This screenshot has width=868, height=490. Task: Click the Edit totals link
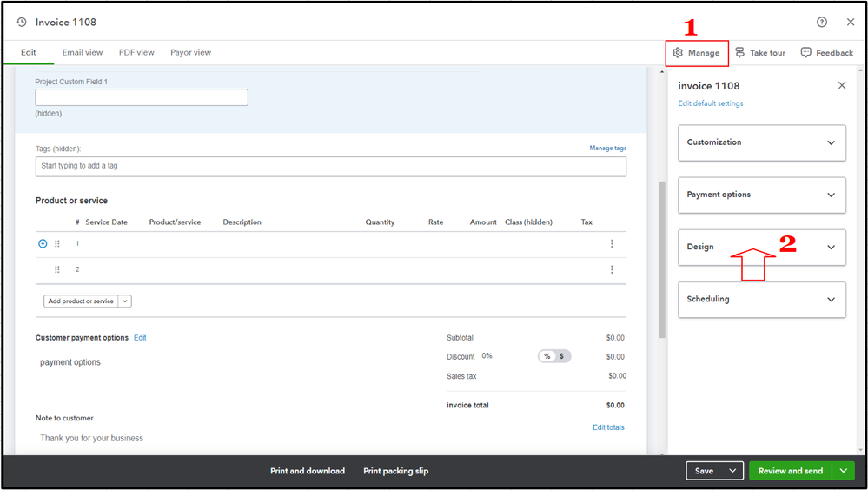click(x=608, y=427)
